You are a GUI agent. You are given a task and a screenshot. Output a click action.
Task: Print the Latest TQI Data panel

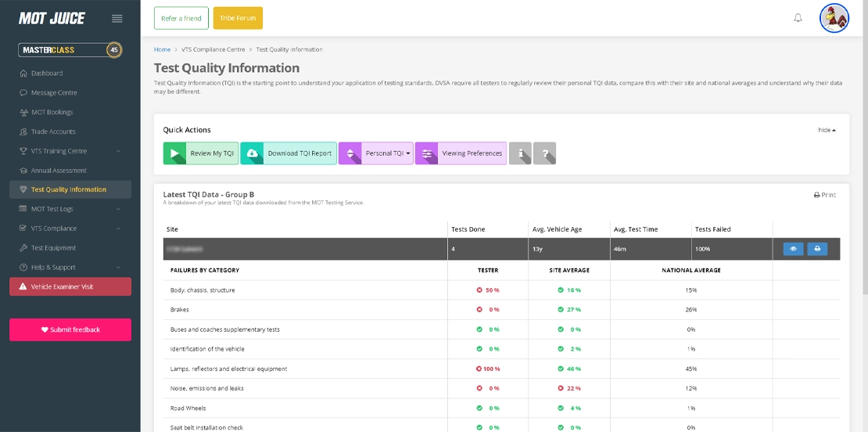pyautogui.click(x=825, y=195)
